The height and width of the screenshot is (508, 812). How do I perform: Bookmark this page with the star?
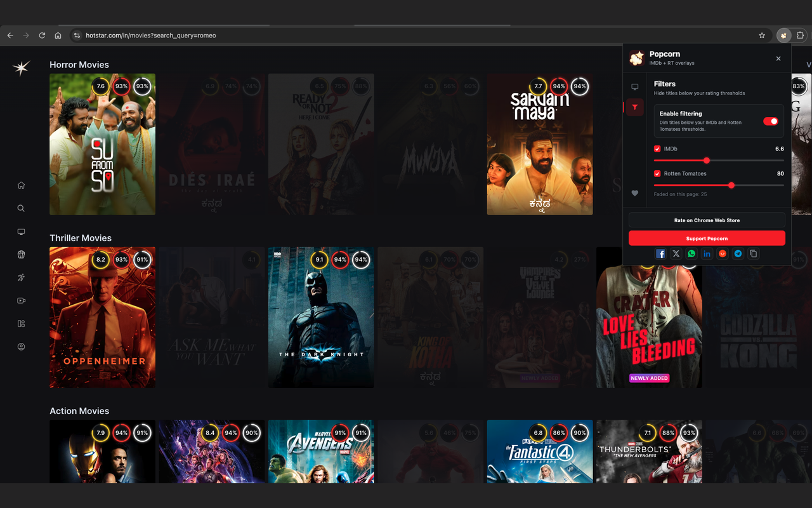pos(762,36)
